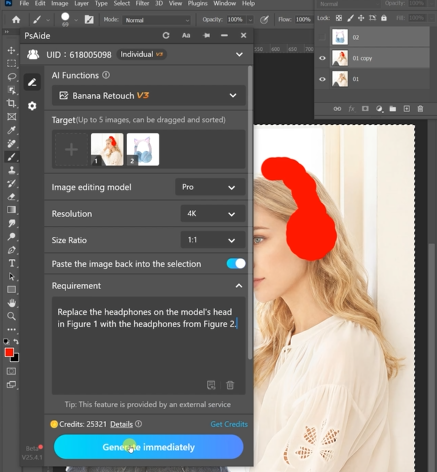Open the Banana Retouch V3 dropdown

(149, 96)
